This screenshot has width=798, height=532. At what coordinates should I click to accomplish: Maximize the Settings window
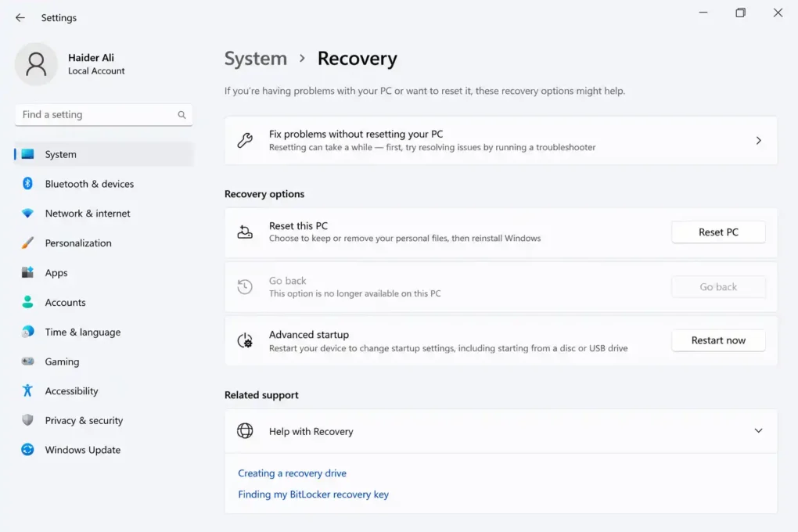740,13
